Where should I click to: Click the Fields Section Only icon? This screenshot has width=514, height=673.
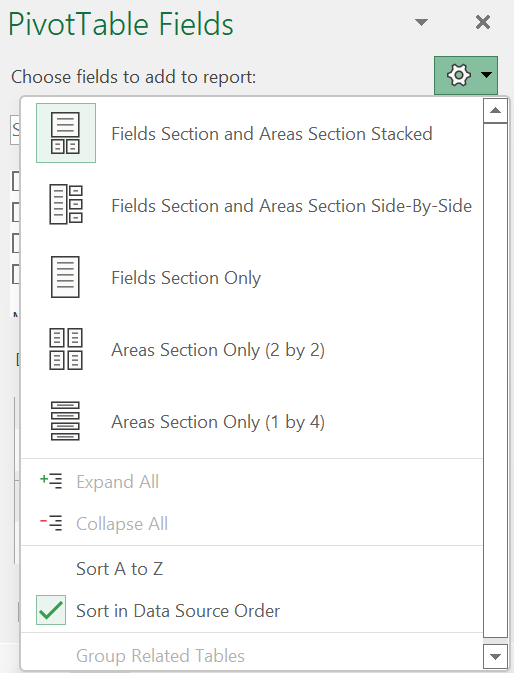click(x=65, y=277)
